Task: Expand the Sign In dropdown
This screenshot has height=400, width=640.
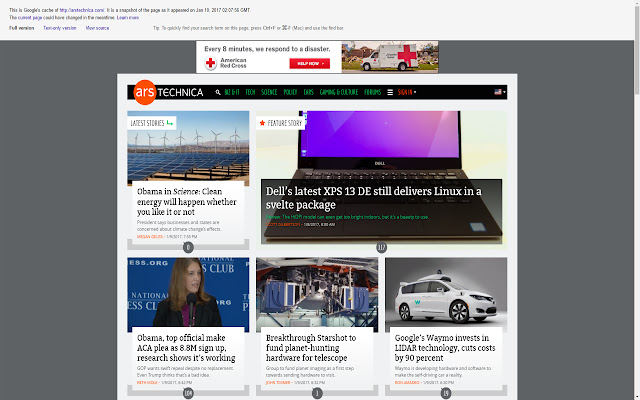Action: 407,92
